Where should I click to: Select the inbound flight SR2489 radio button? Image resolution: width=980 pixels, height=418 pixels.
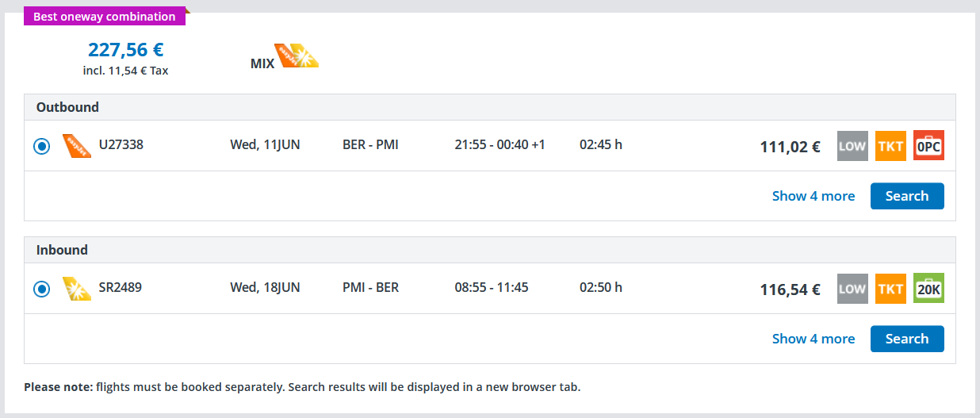tap(42, 290)
